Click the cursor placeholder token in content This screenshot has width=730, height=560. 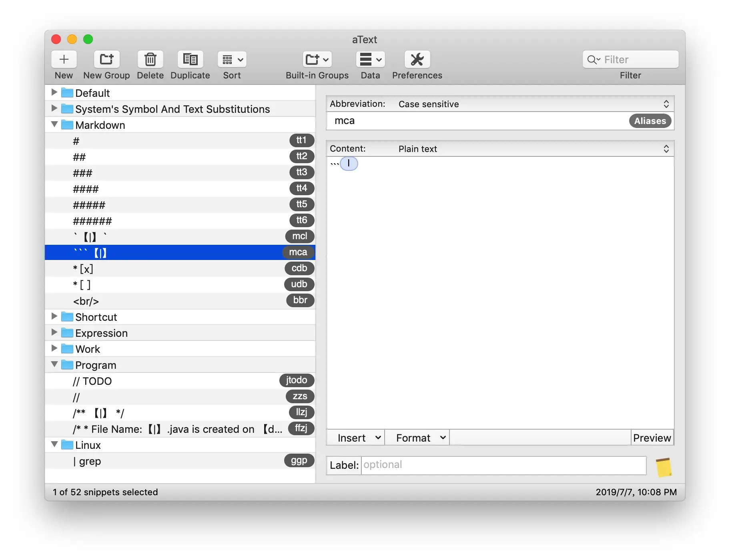click(x=349, y=163)
